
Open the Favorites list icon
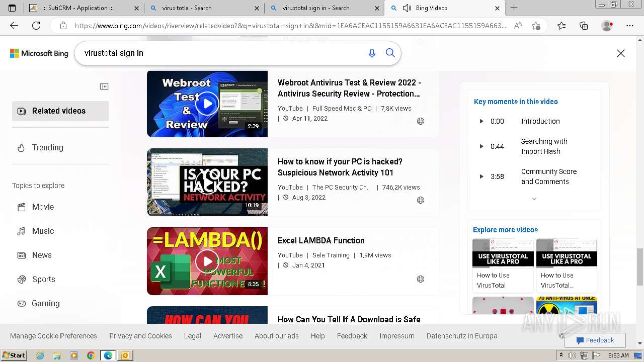tap(561, 26)
